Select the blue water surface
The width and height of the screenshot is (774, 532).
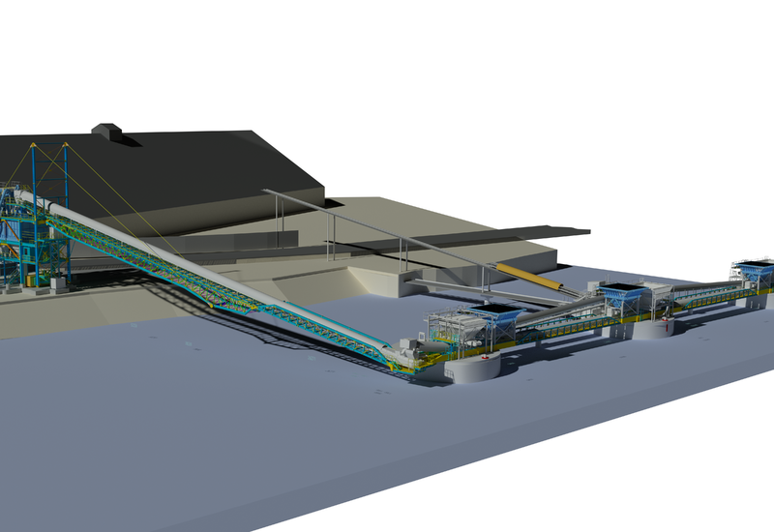[x=242, y=426]
